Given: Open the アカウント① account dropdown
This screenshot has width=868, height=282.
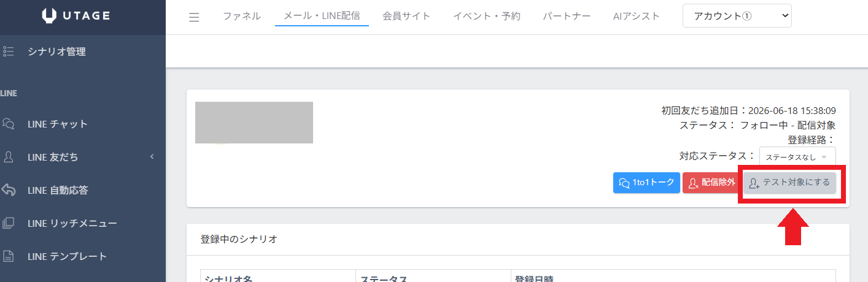Looking at the screenshot, I should click(737, 17).
